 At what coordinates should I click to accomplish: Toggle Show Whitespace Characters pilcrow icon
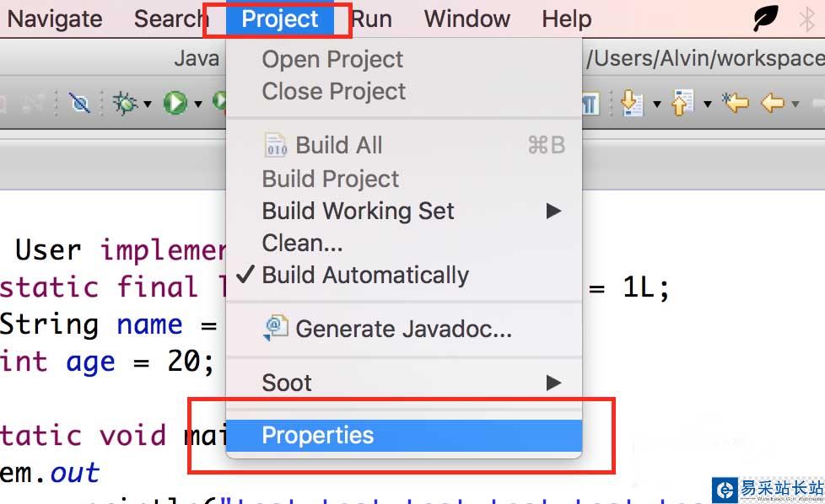pos(590,104)
